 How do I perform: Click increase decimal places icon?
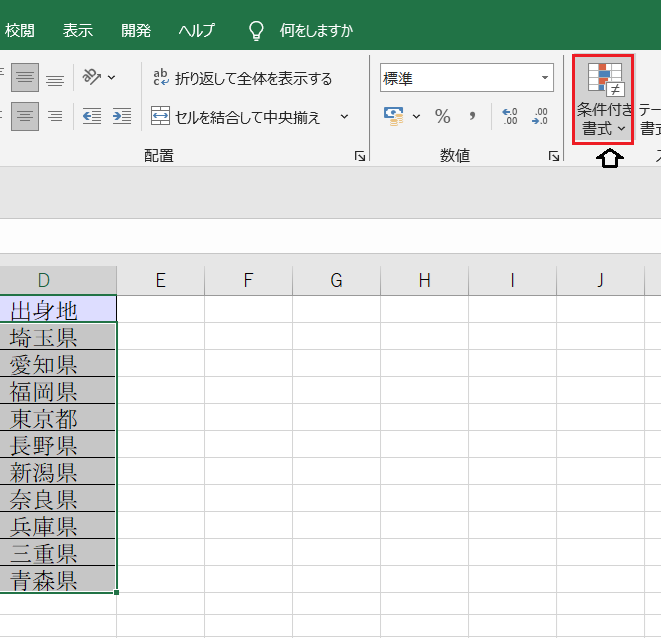[x=510, y=116]
